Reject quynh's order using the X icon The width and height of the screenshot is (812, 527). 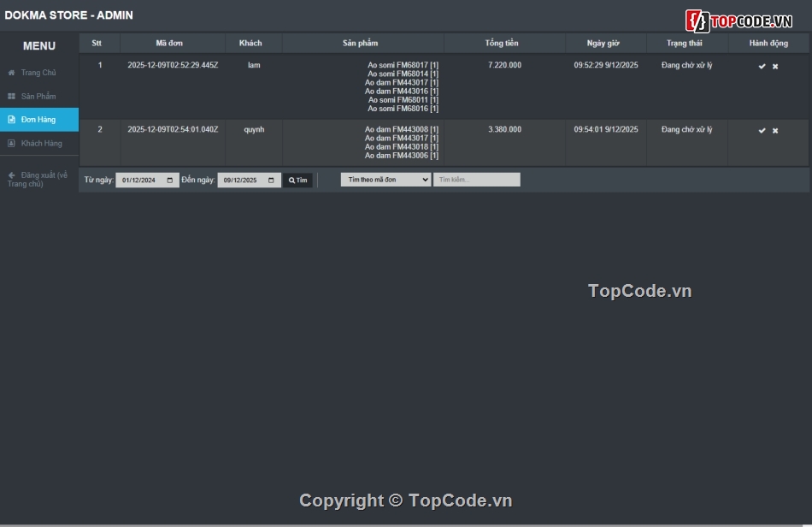(x=775, y=131)
